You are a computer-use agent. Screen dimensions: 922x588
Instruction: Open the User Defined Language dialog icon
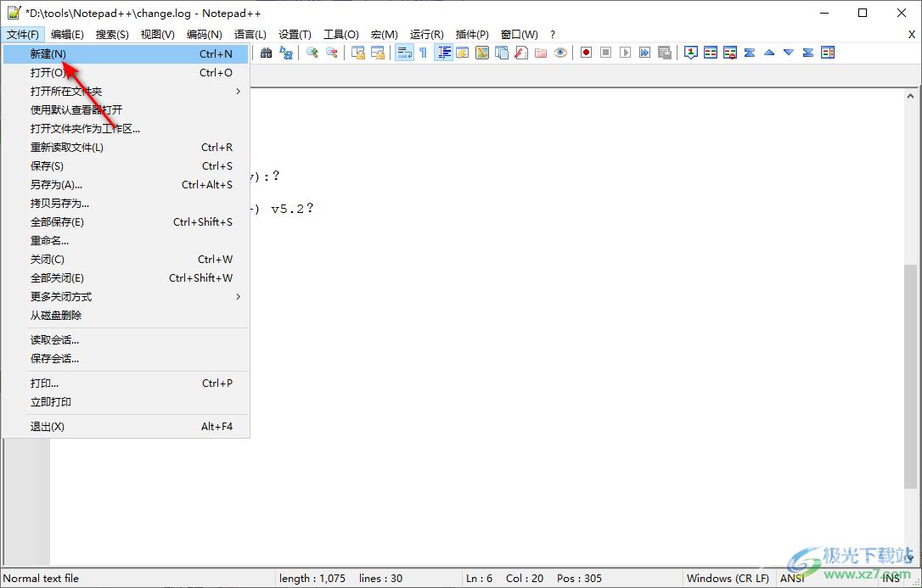point(463,53)
